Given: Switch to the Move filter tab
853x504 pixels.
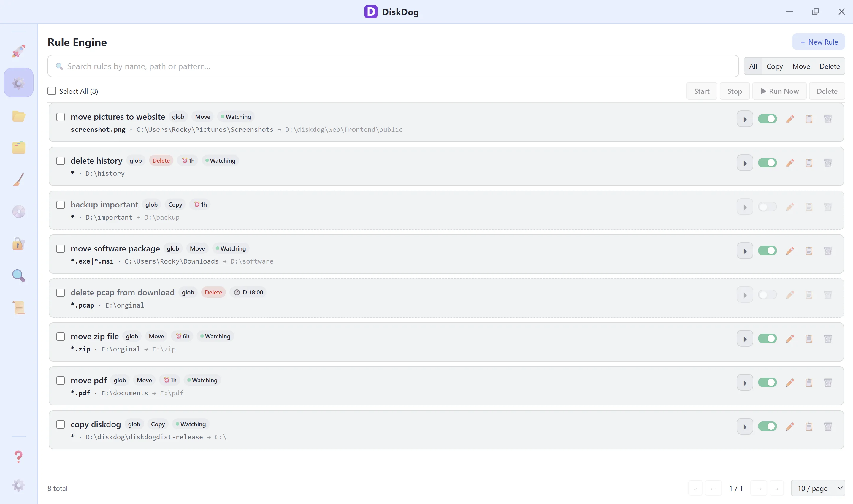Looking at the screenshot, I should (x=801, y=66).
